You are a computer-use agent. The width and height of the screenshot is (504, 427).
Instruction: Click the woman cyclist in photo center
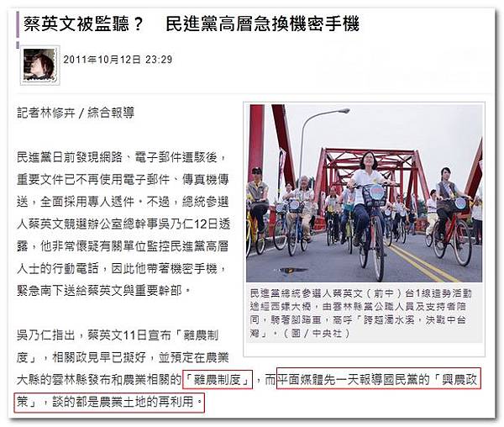click(369, 206)
